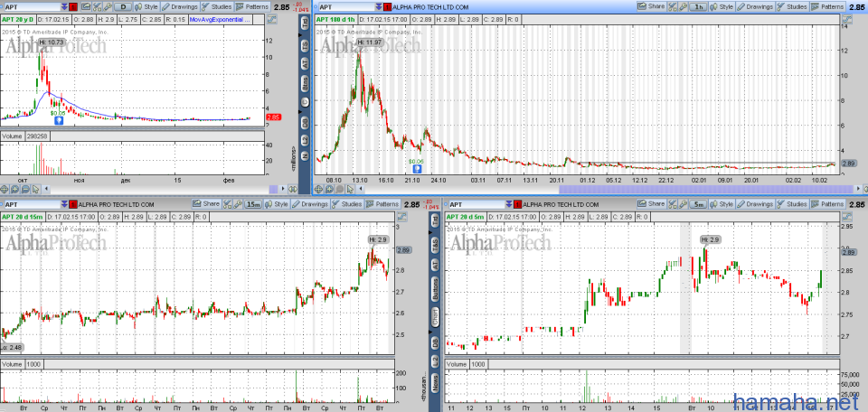Open Studies menu in bottom-right 5m chart

coord(792,204)
